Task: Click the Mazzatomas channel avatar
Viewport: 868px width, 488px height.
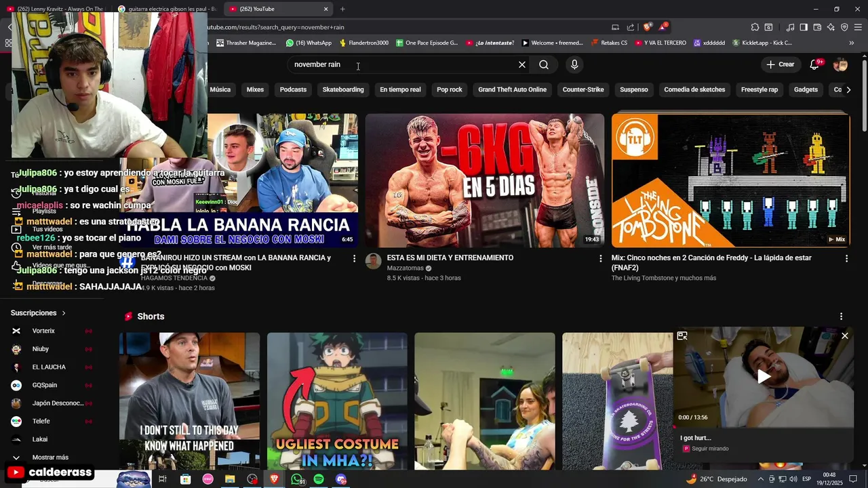Action: [x=374, y=262]
